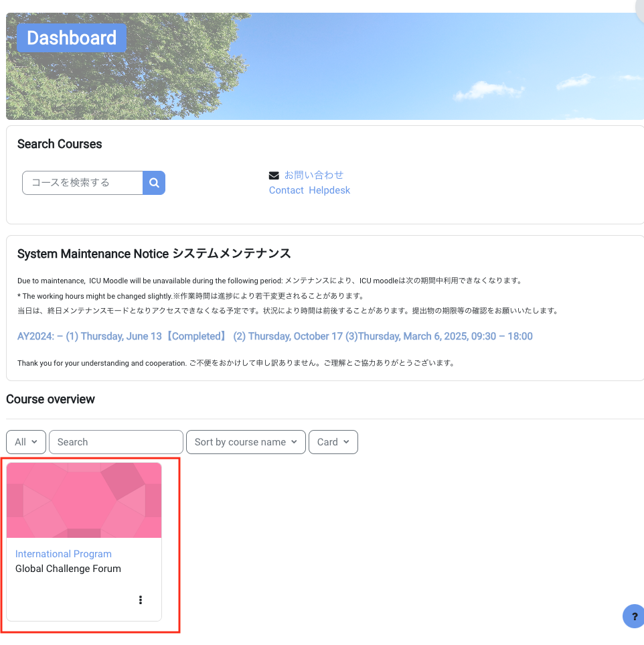Click the pink course card thumbnail
This screenshot has height=645, width=644.
[x=84, y=500]
